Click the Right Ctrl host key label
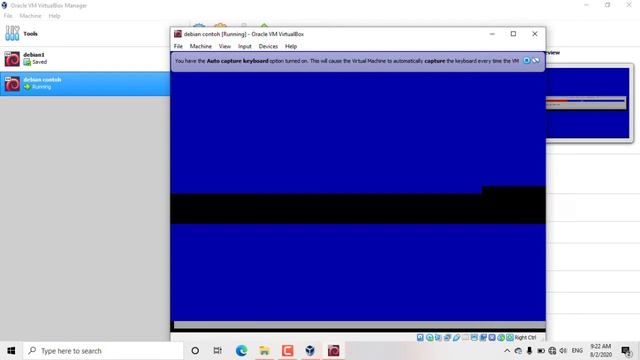Screen dimensions: 640x360 [525, 338]
